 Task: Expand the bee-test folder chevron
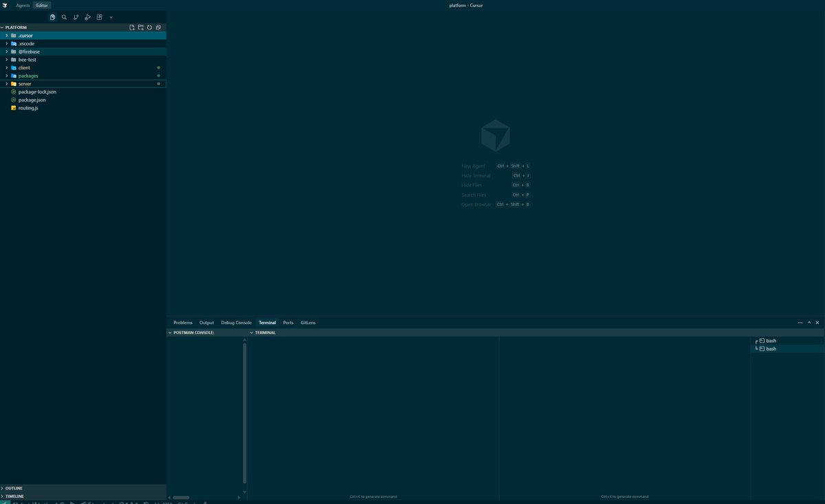tap(6, 60)
